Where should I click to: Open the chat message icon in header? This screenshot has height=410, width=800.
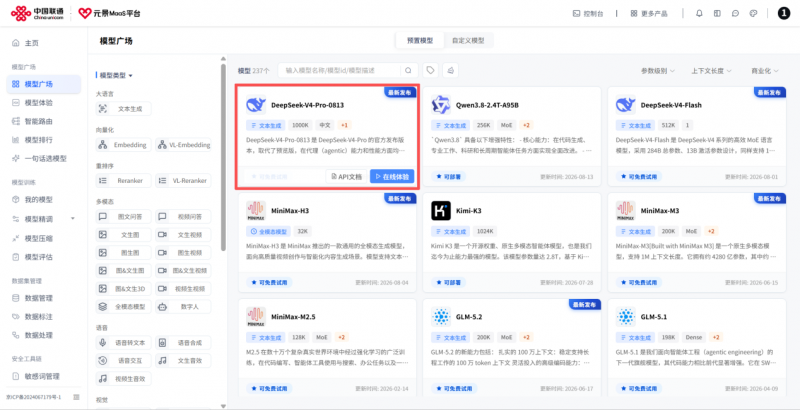point(735,14)
